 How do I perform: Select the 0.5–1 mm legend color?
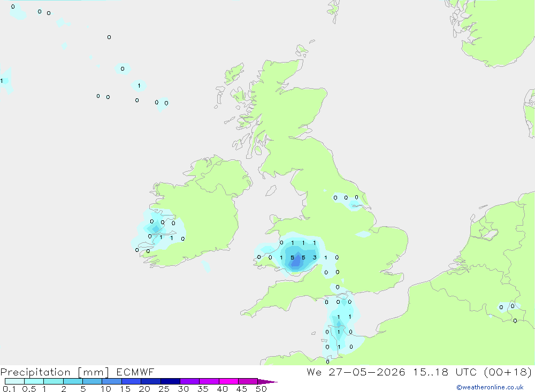(x=34, y=381)
